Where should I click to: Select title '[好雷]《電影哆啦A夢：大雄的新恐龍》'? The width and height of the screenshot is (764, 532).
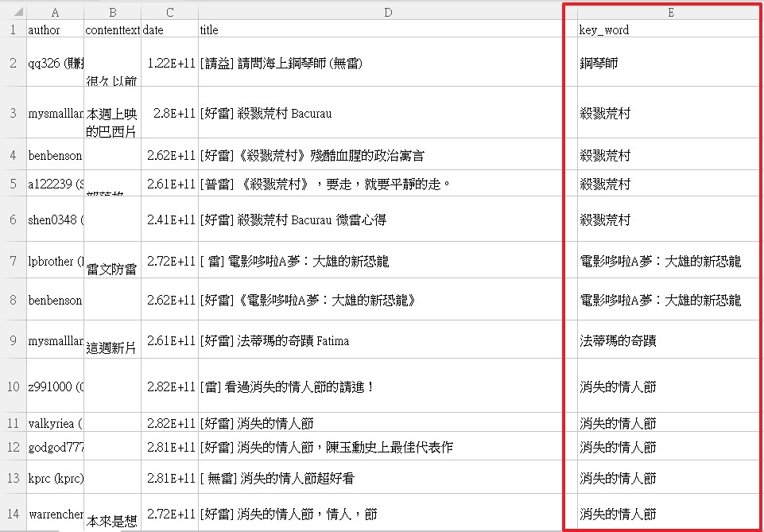click(388, 299)
